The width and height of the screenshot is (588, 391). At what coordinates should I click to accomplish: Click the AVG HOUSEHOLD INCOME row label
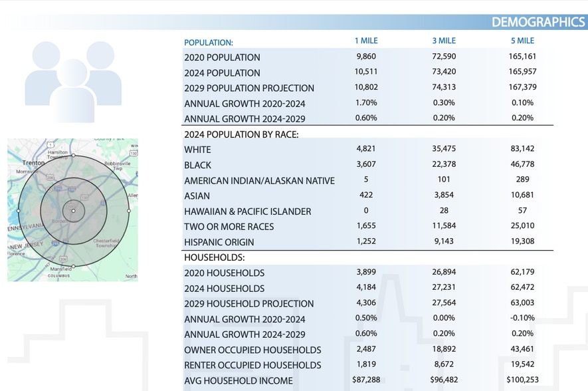click(238, 381)
